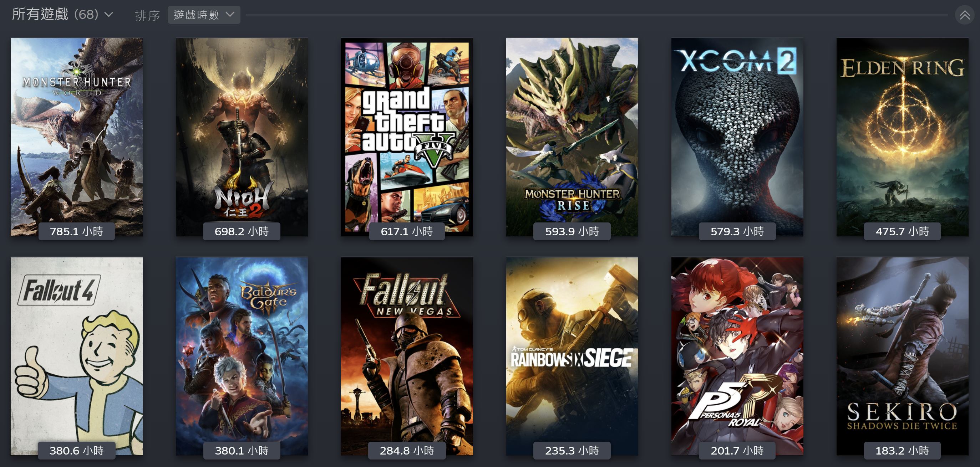The image size is (980, 467).
Task: Open Grand Theft Auto V cover
Action: click(407, 137)
